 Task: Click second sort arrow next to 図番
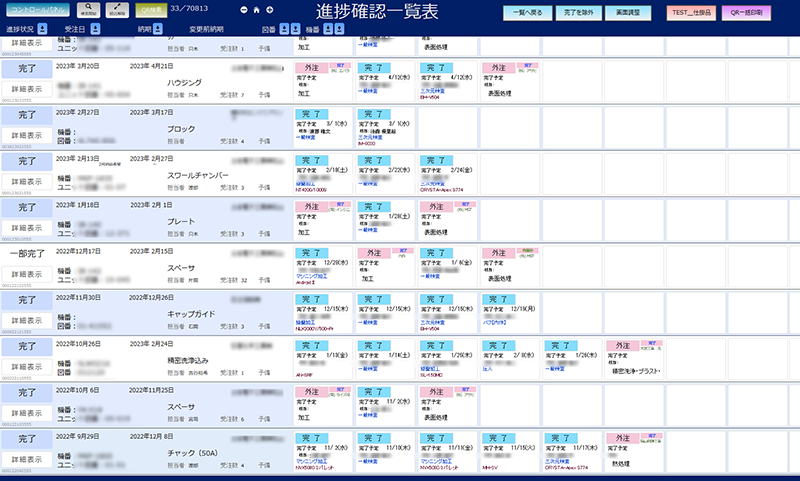(294, 29)
